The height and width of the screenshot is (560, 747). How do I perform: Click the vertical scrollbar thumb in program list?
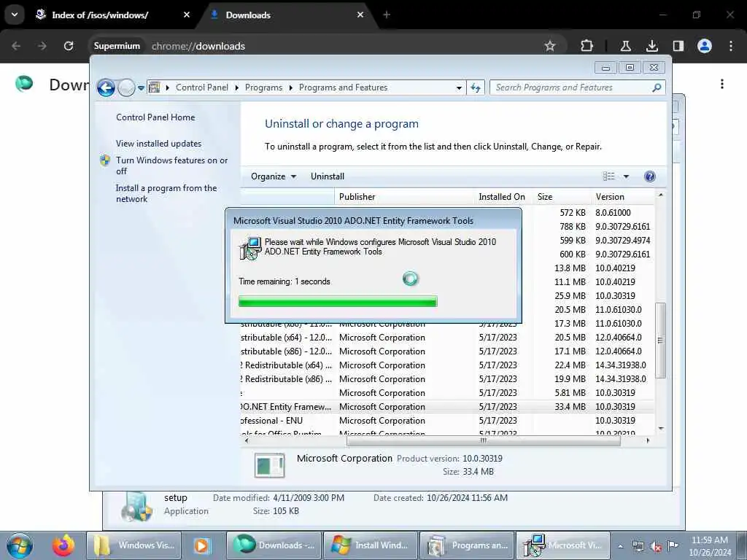click(x=660, y=341)
